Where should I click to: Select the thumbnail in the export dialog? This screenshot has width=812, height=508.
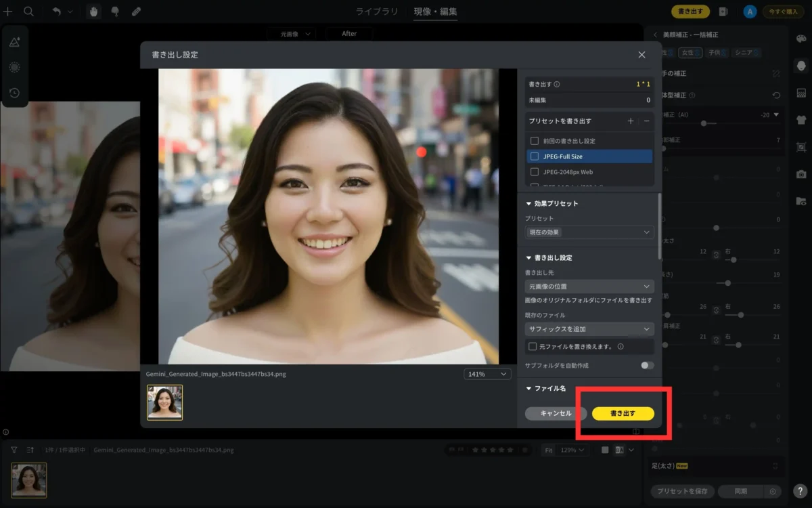pos(165,402)
